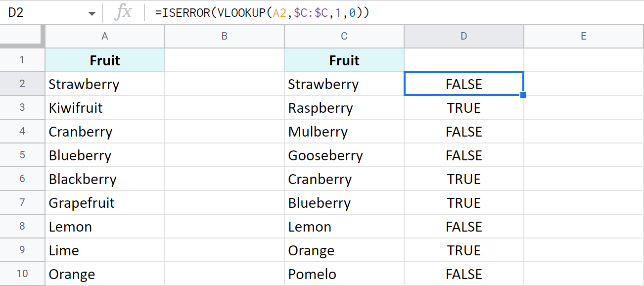
Task: Click the fx function icon
Action: pos(123,13)
